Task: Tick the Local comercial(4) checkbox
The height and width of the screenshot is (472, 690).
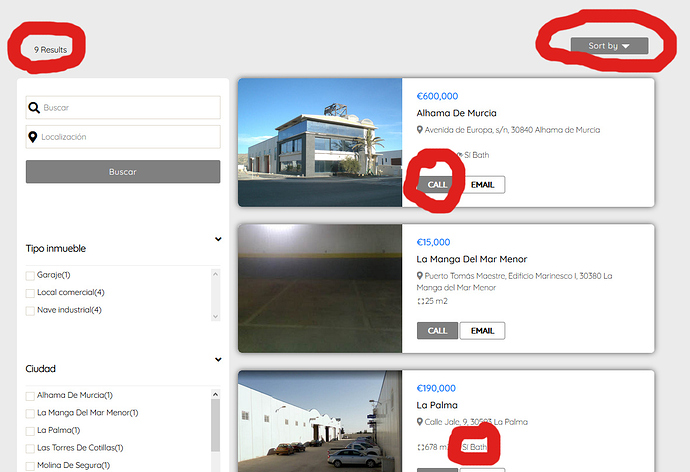Action: (x=30, y=293)
